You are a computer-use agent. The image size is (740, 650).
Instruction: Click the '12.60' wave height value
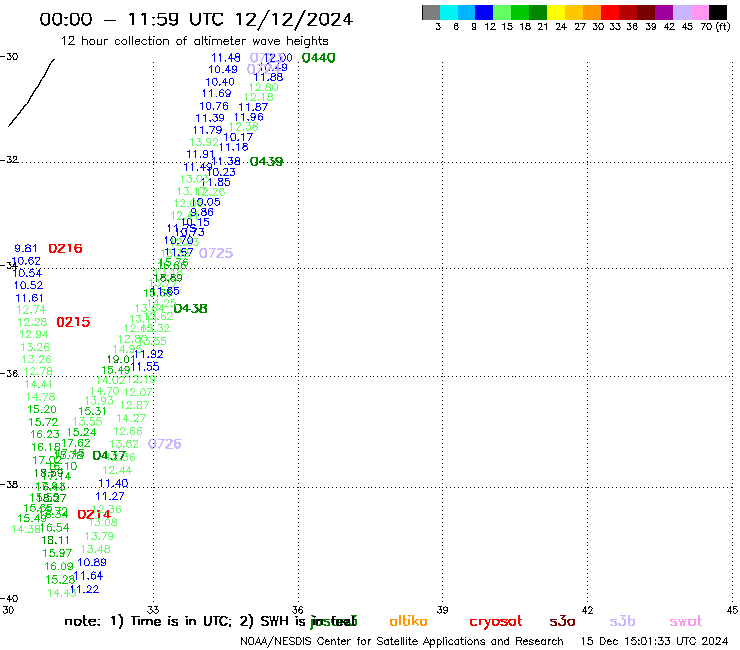click(263, 87)
